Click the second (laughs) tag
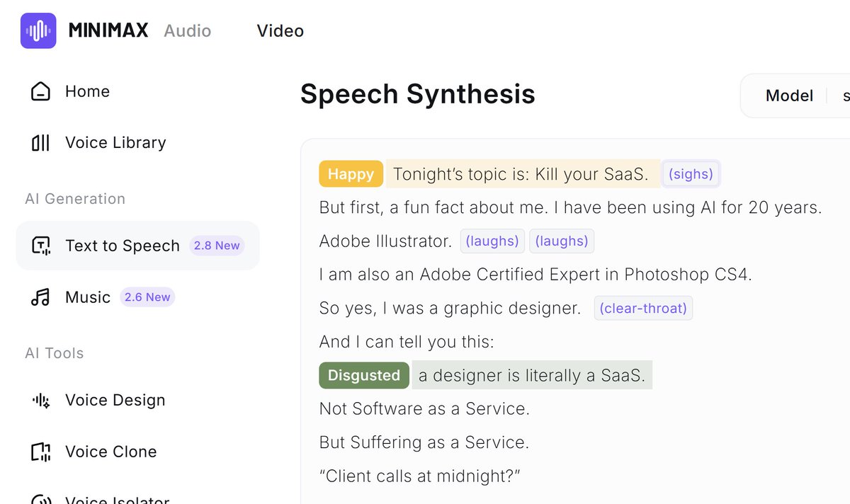850x504 pixels. pos(562,241)
